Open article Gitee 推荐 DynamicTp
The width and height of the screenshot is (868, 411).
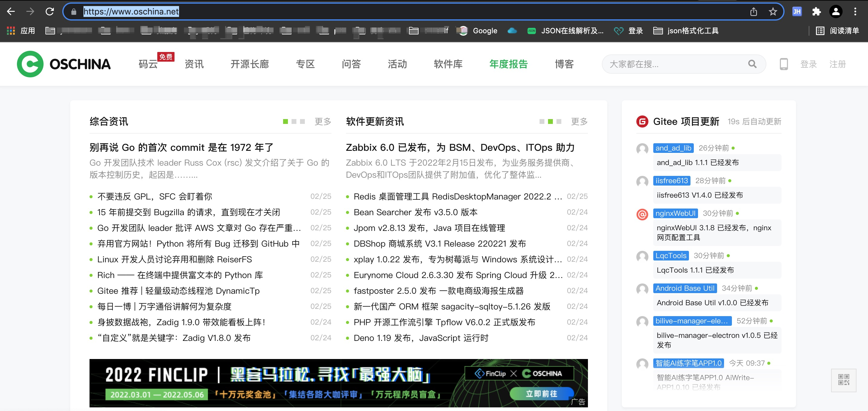click(178, 290)
